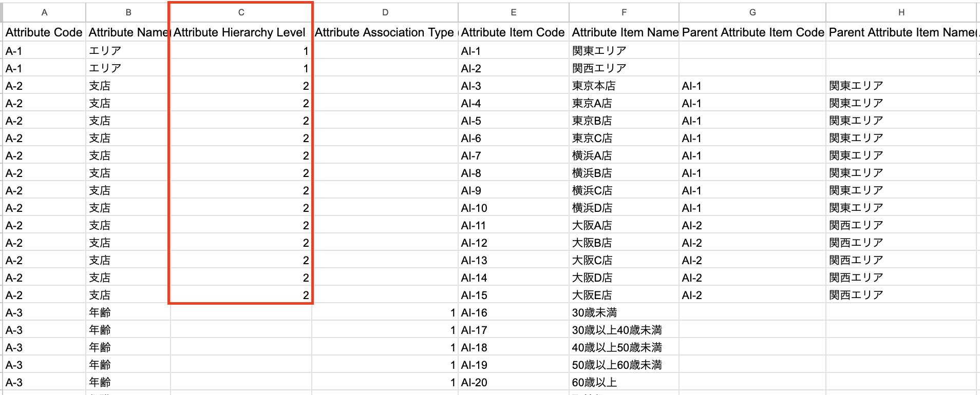Select column A header

44,12
